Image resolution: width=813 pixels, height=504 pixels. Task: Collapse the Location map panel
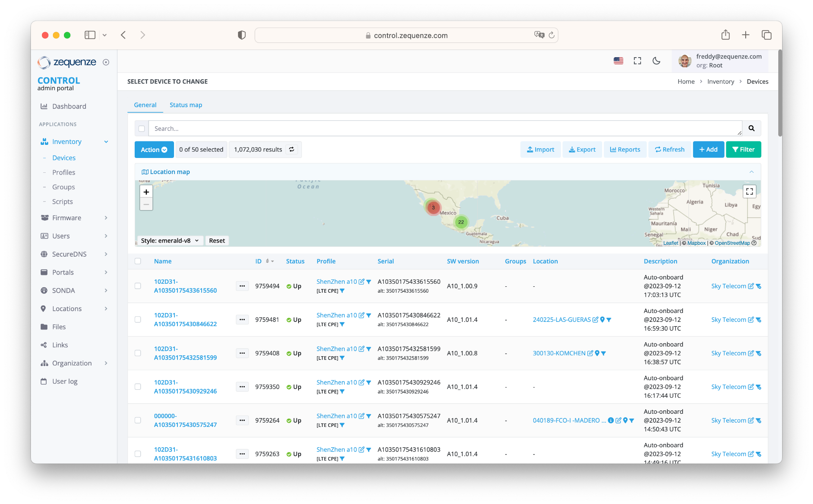(x=751, y=172)
